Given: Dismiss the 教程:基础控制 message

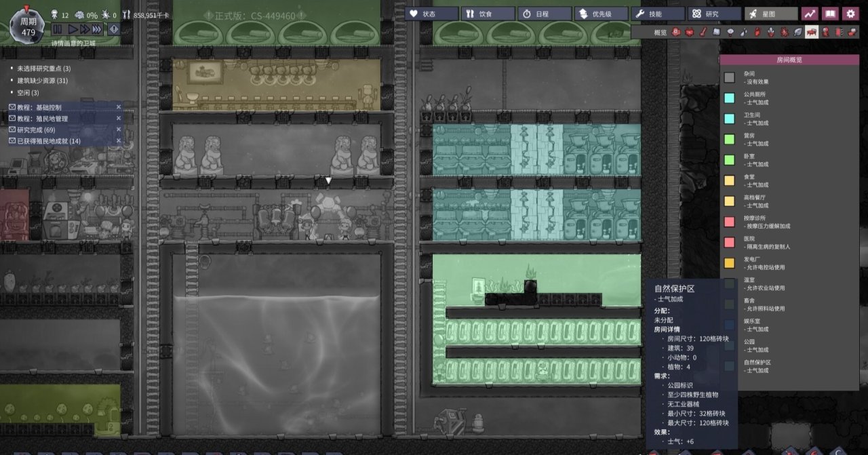Looking at the screenshot, I should 119,107.
